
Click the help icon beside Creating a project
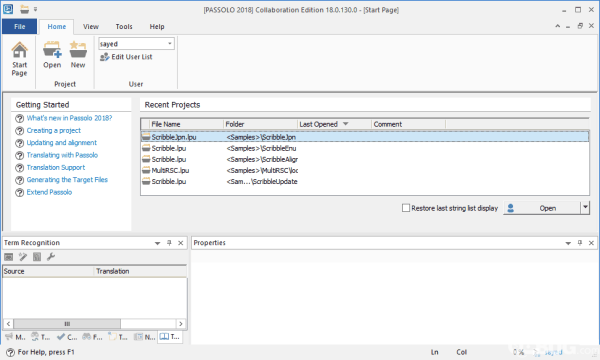pyautogui.click(x=20, y=131)
